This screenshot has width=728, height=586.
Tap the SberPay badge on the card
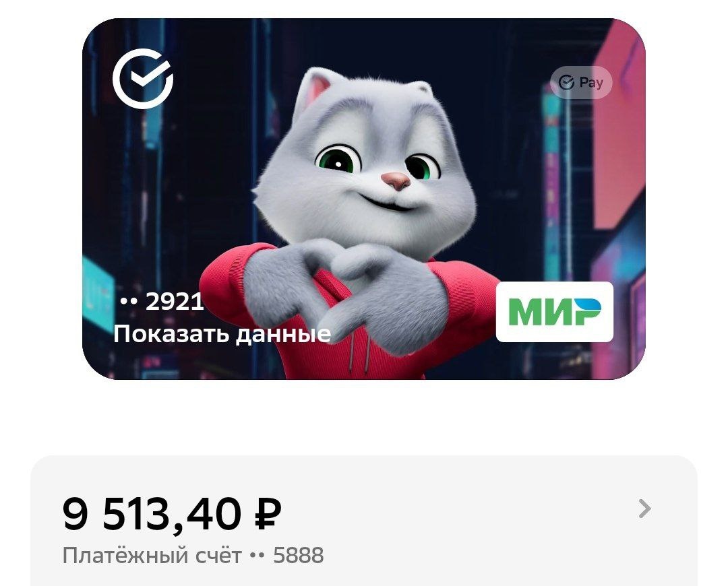tap(581, 83)
